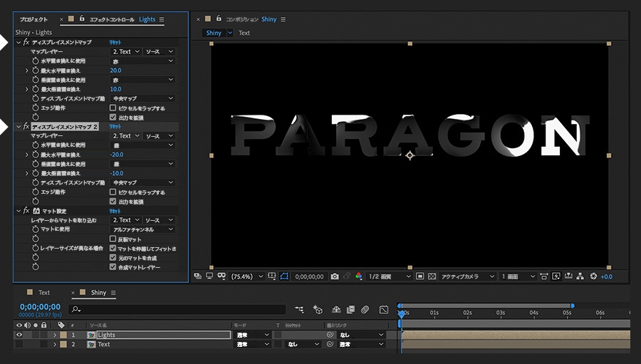Toggle the fast previews icon
The image size is (641, 364).
556,276
